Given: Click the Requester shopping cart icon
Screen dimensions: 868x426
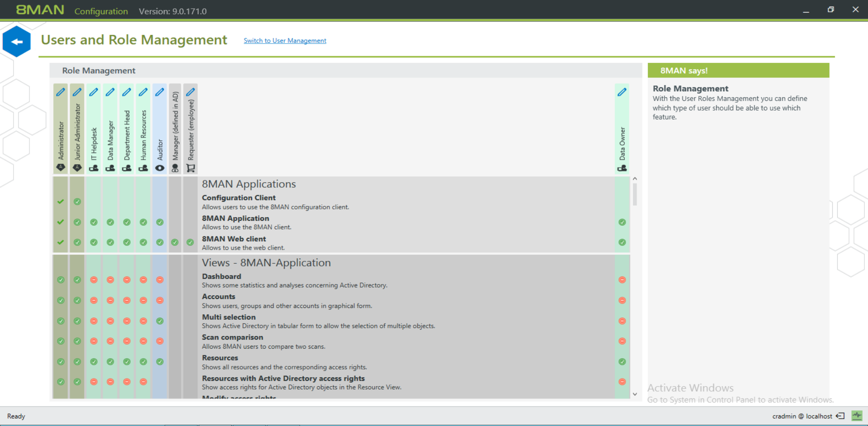Looking at the screenshot, I should tap(191, 168).
